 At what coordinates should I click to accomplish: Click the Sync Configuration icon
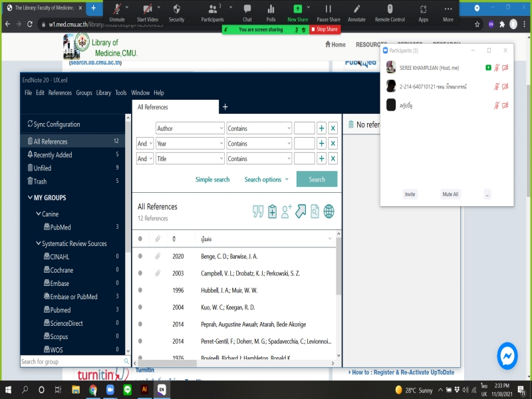coord(30,124)
